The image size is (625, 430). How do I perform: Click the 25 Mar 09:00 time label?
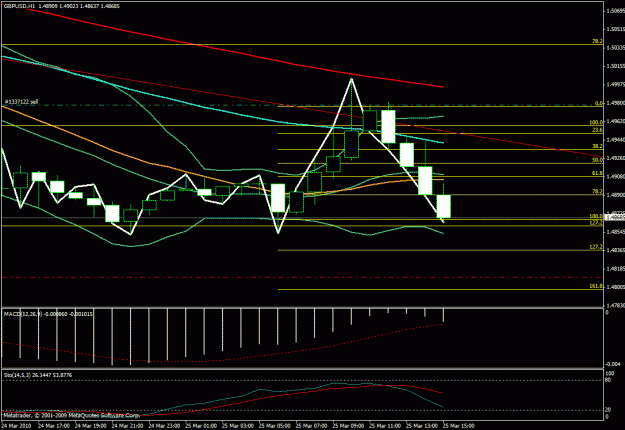point(348,426)
